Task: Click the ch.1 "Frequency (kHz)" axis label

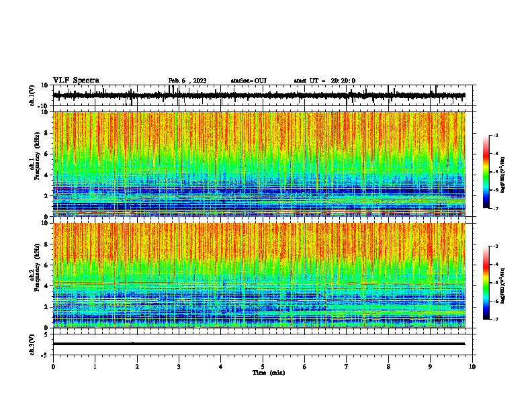Action: [x=37, y=156]
